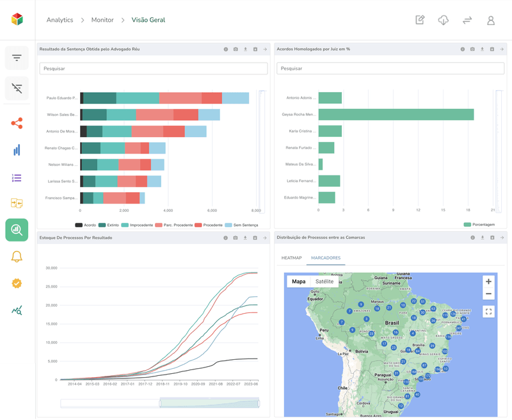
Task: Toggle the Porcentagem legend item
Action: 479,225
